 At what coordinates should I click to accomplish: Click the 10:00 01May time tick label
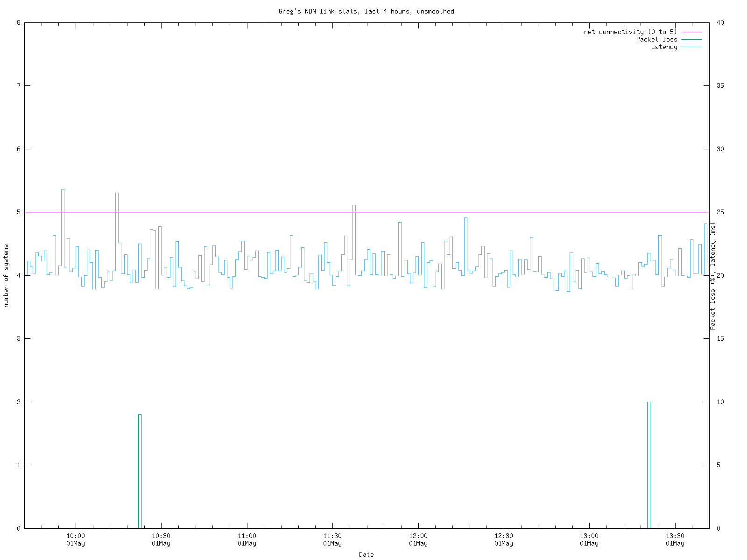[x=76, y=539]
